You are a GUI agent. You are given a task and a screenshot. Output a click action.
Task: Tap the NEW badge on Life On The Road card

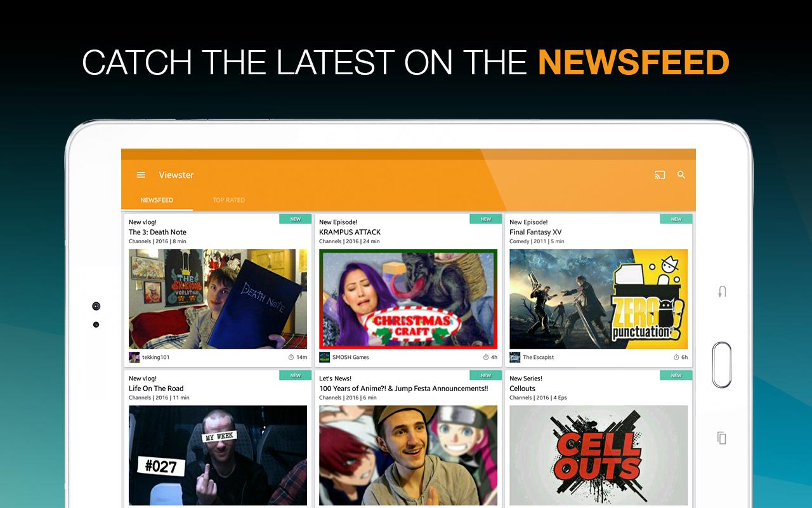296,375
